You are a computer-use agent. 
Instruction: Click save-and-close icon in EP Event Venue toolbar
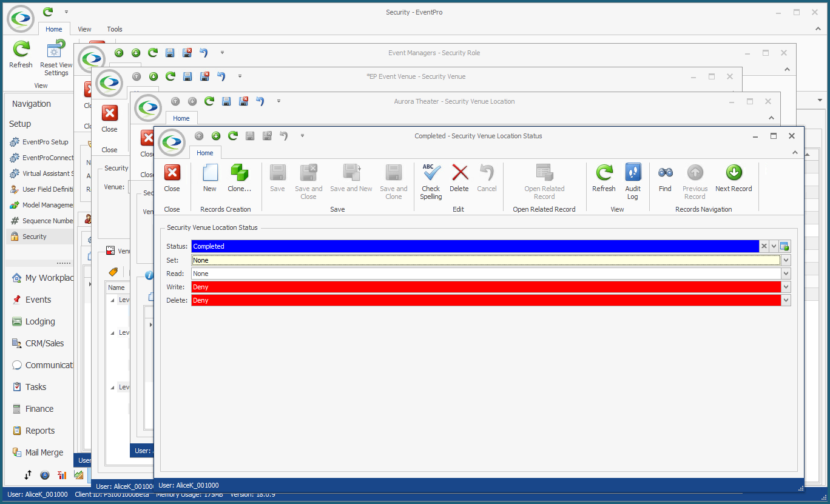coord(204,76)
